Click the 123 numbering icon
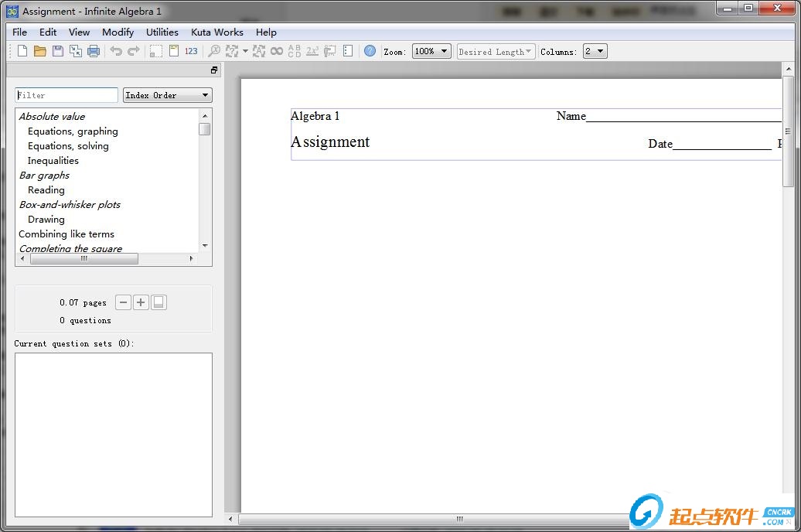This screenshot has height=532, width=801. coord(191,51)
